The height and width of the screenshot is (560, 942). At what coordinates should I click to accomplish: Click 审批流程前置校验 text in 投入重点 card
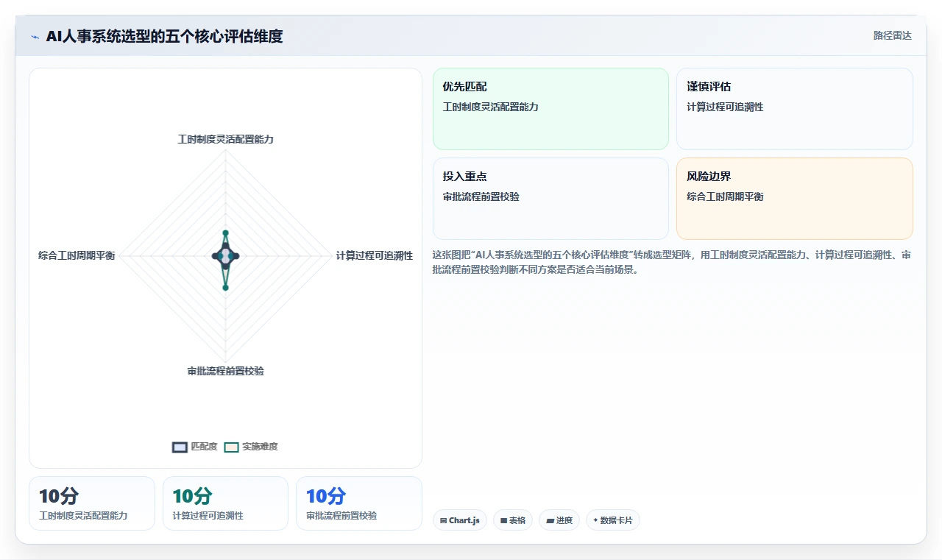tap(481, 196)
